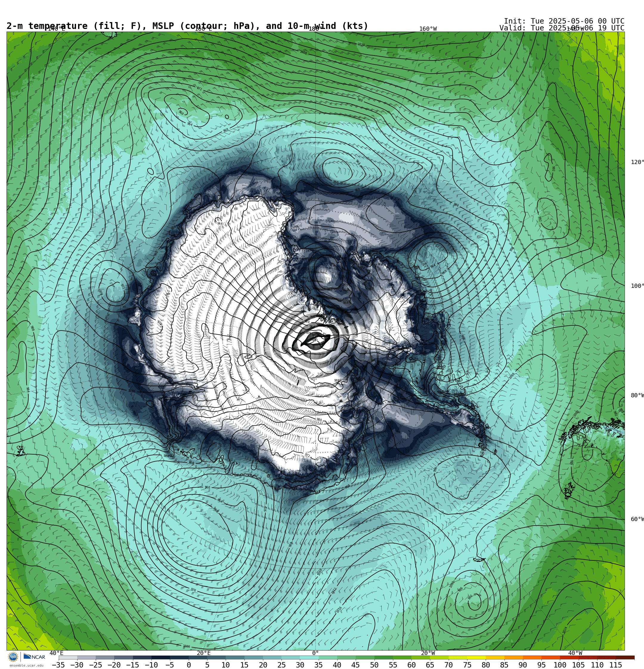Click the 0° longitude label at bottom
Image resolution: width=644 pixels, height=669 pixels.
click(x=315, y=653)
